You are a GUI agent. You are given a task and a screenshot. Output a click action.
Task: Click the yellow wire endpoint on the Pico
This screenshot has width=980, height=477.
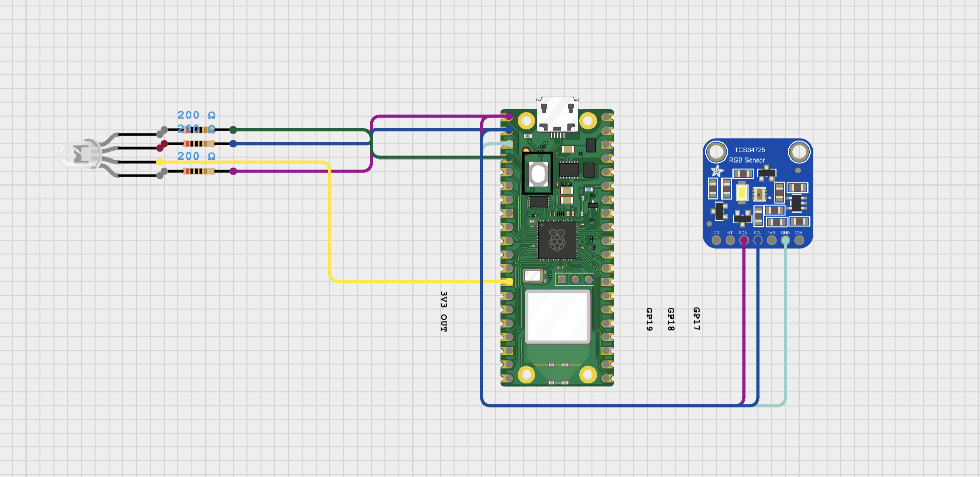[x=508, y=281]
